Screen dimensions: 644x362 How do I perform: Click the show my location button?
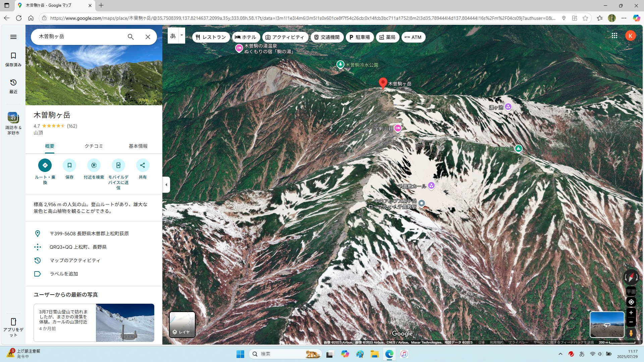point(631,302)
